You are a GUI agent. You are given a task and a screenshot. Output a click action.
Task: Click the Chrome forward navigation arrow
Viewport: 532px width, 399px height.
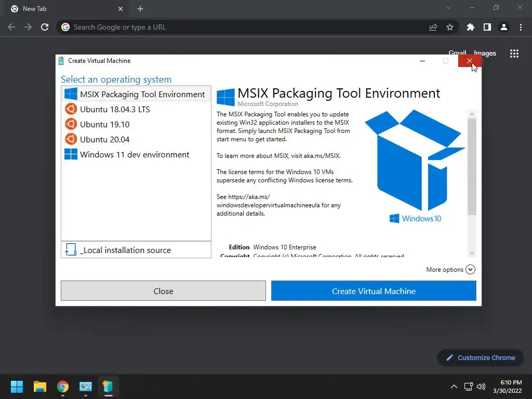tap(28, 27)
